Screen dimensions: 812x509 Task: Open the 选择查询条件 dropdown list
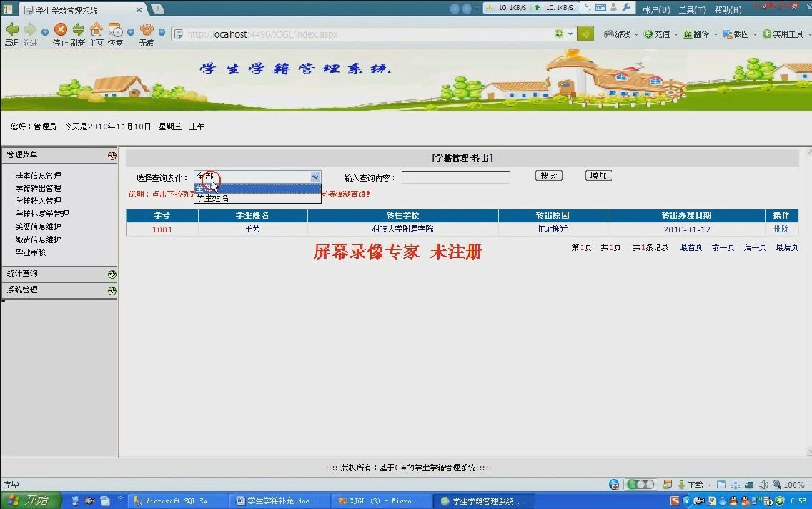(315, 176)
